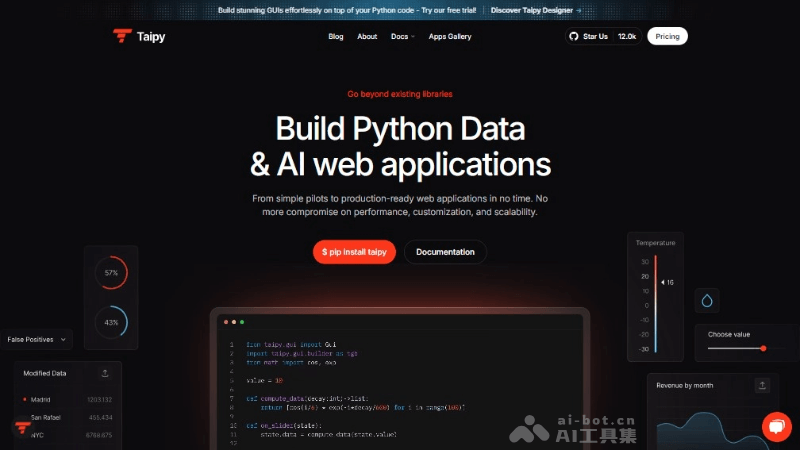This screenshot has width=800, height=450.
Task: Click the 57% circular gauge
Action: click(111, 272)
